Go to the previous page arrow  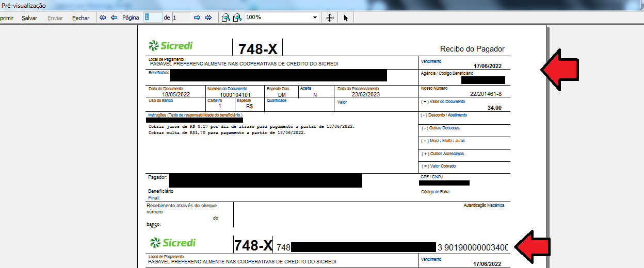click(114, 18)
